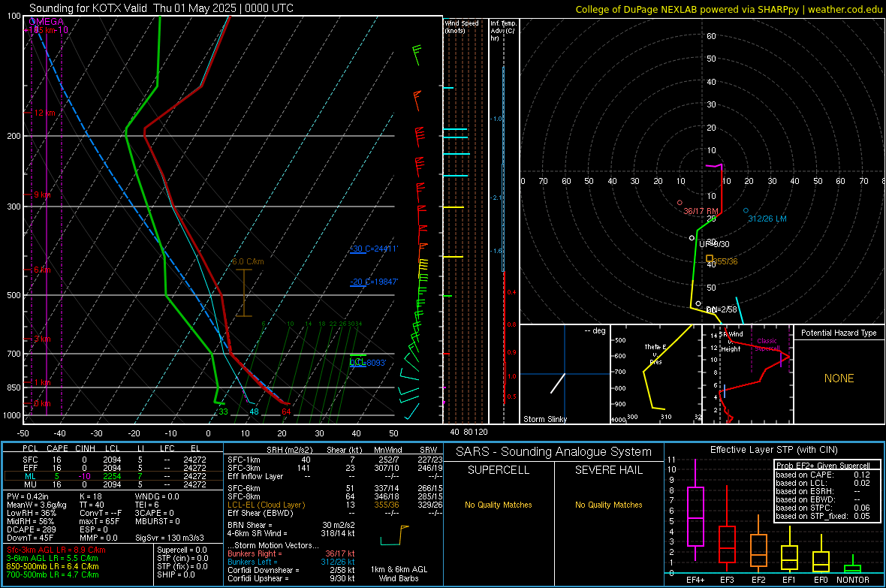Click the 'Inf. Temp. Adv.' panel header
The image size is (886, 588).
[x=503, y=31]
